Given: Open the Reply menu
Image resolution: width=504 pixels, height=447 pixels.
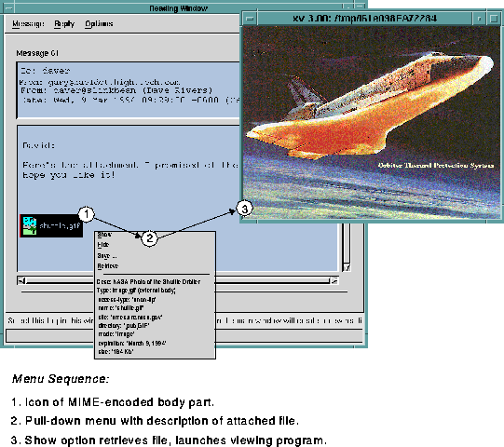Looking at the screenshot, I should [x=64, y=24].
